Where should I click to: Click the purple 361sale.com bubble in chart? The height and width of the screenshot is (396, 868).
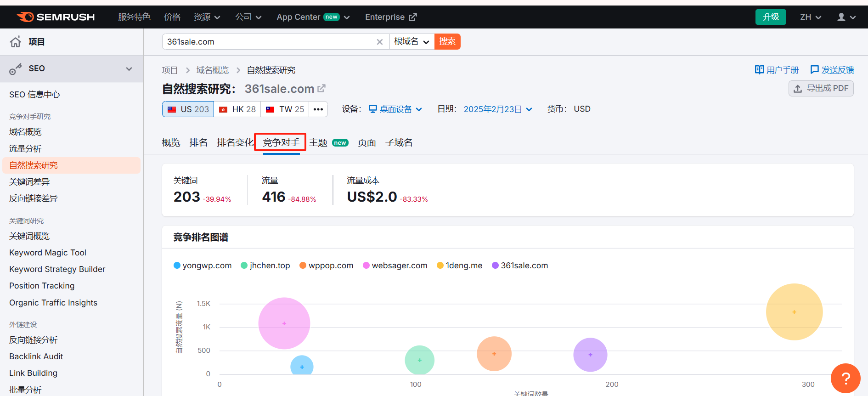(x=590, y=355)
